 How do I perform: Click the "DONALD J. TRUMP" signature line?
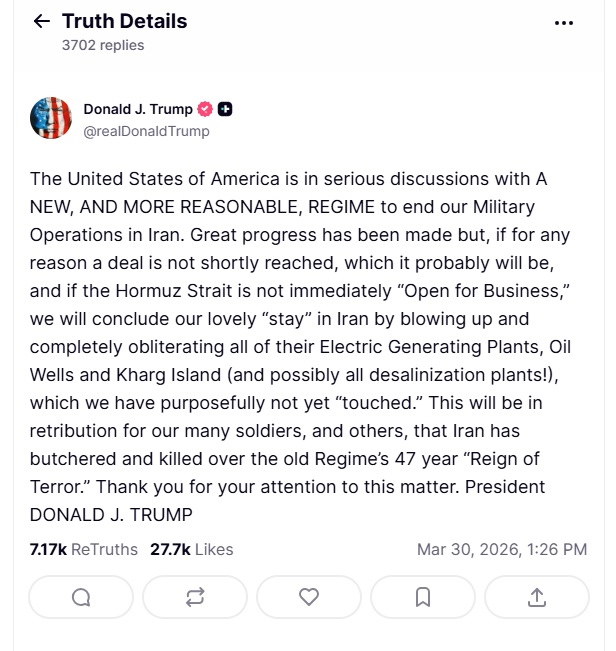(x=111, y=515)
